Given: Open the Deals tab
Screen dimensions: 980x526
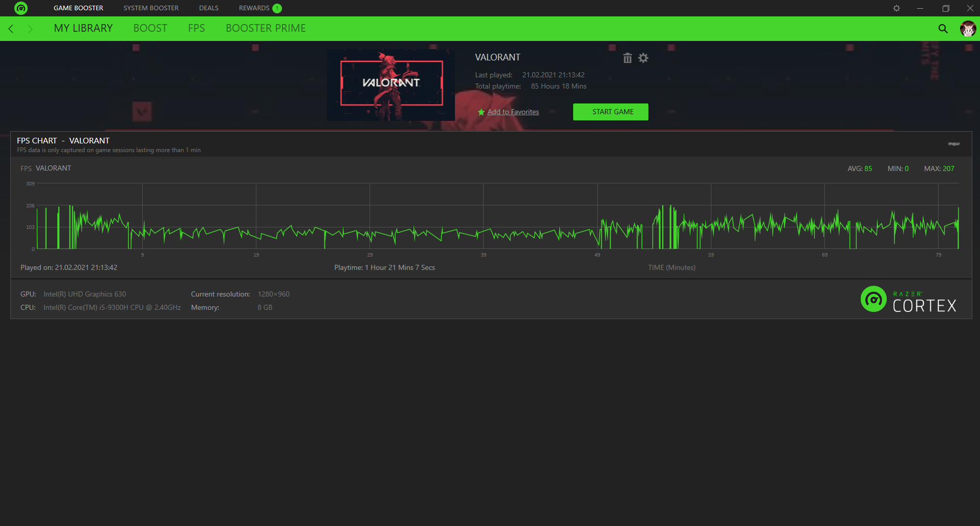Looking at the screenshot, I should pyautogui.click(x=209, y=8).
